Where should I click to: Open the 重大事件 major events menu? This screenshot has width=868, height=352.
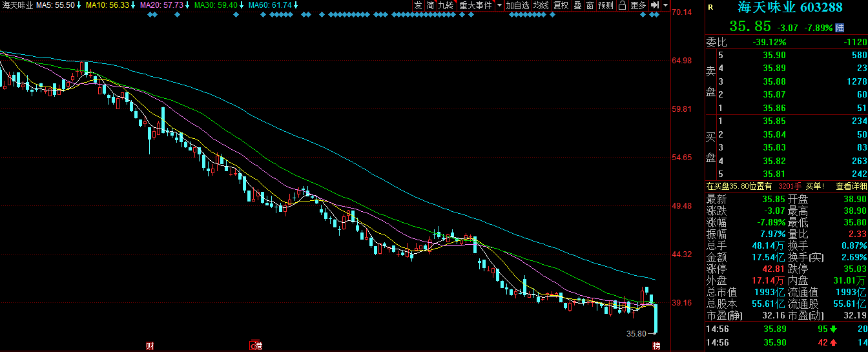475,5
